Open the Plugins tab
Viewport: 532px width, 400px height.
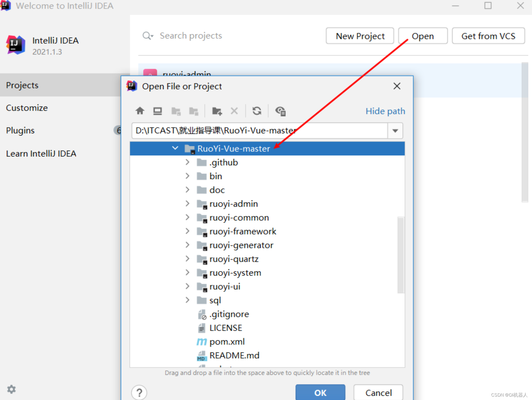pos(61,130)
